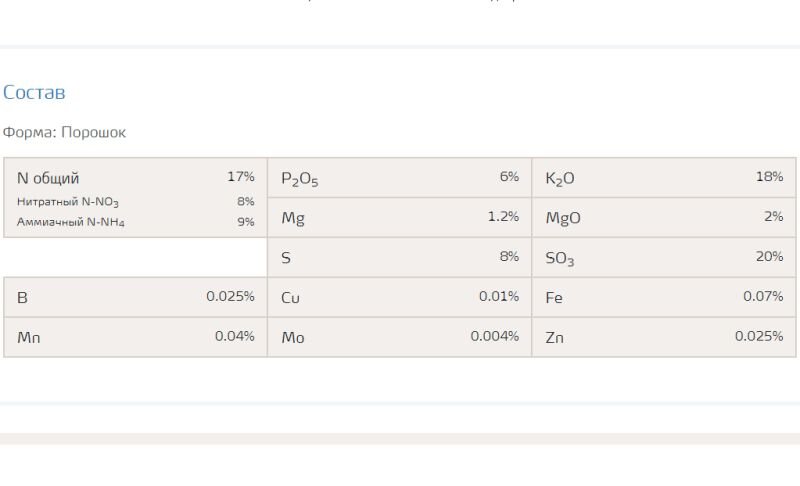Viewport: 800px width, 486px height.
Task: Click the 0.004% molybdenum value
Action: click(x=494, y=336)
